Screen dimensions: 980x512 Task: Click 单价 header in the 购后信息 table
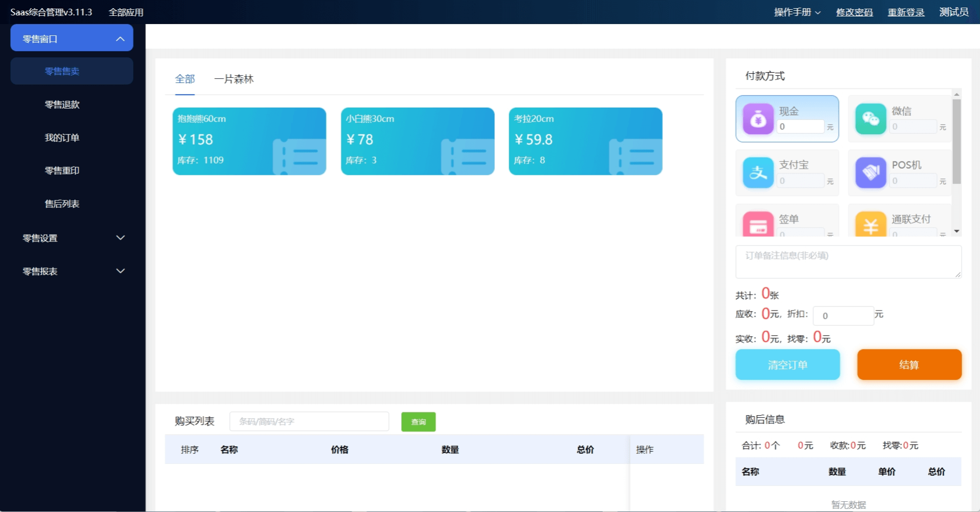point(887,472)
